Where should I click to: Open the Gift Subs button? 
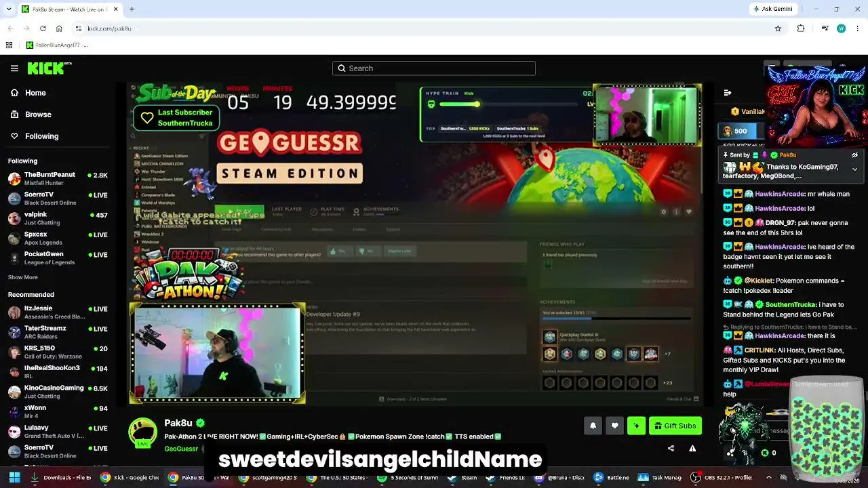[x=675, y=426]
